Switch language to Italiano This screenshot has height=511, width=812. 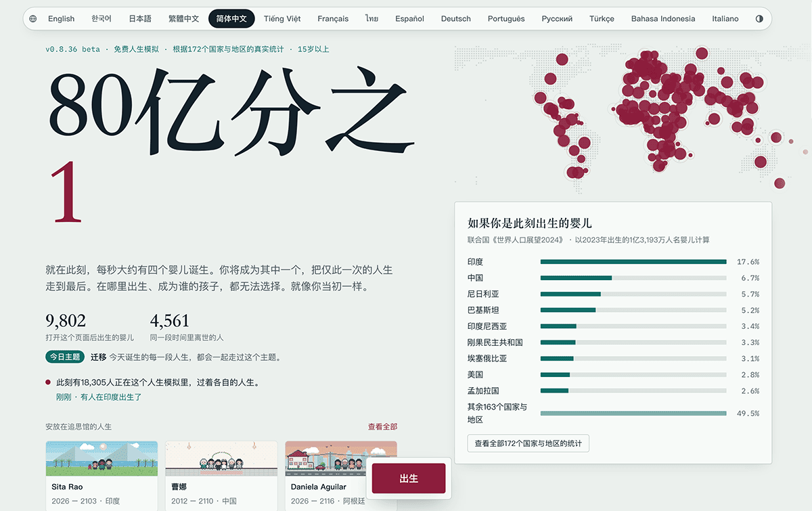725,19
